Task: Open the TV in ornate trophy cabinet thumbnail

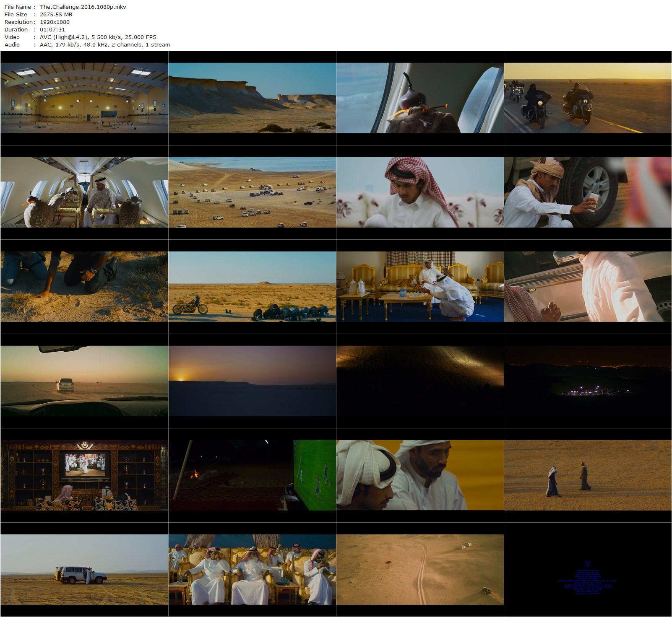Action: coord(84,475)
